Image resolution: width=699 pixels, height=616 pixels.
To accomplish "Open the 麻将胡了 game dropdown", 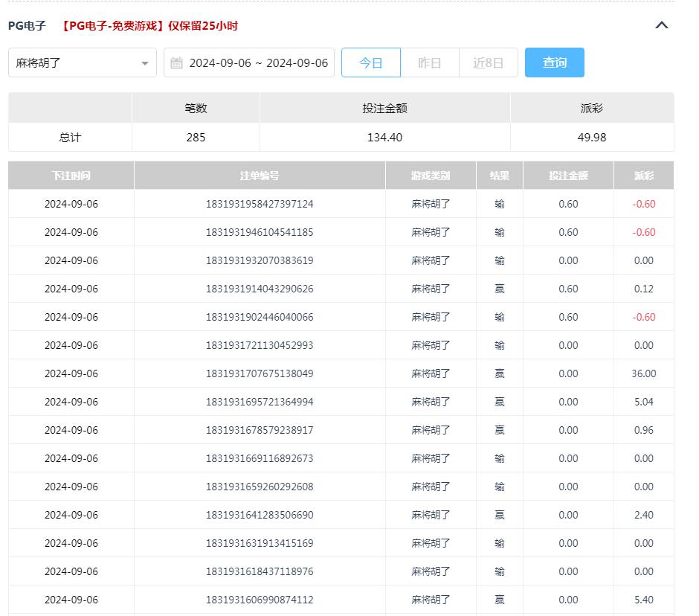I will point(82,63).
